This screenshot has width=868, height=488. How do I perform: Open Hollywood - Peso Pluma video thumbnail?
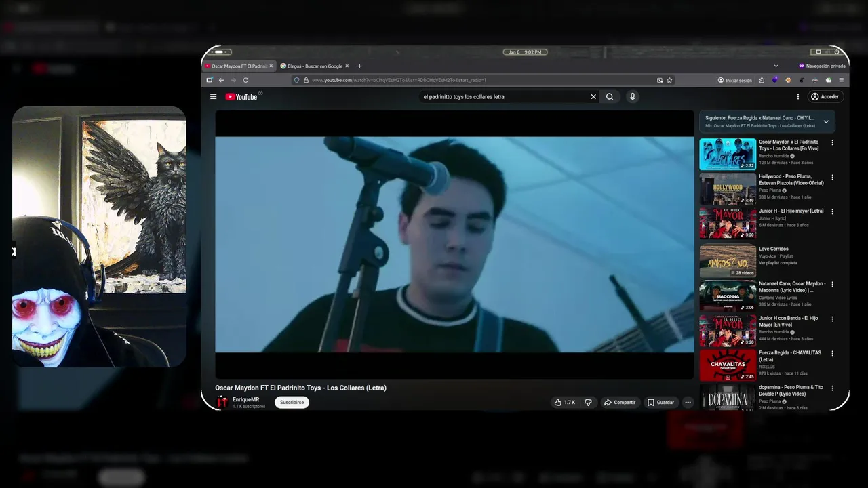pos(728,188)
